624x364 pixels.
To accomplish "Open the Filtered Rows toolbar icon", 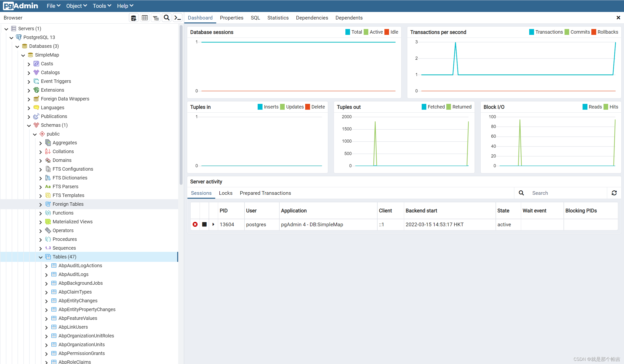I will (156, 18).
